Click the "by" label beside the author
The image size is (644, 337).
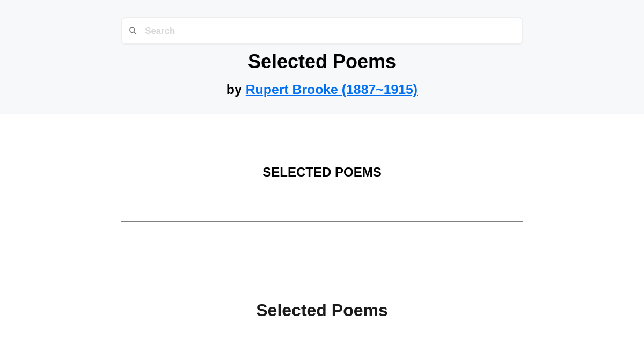coord(234,89)
